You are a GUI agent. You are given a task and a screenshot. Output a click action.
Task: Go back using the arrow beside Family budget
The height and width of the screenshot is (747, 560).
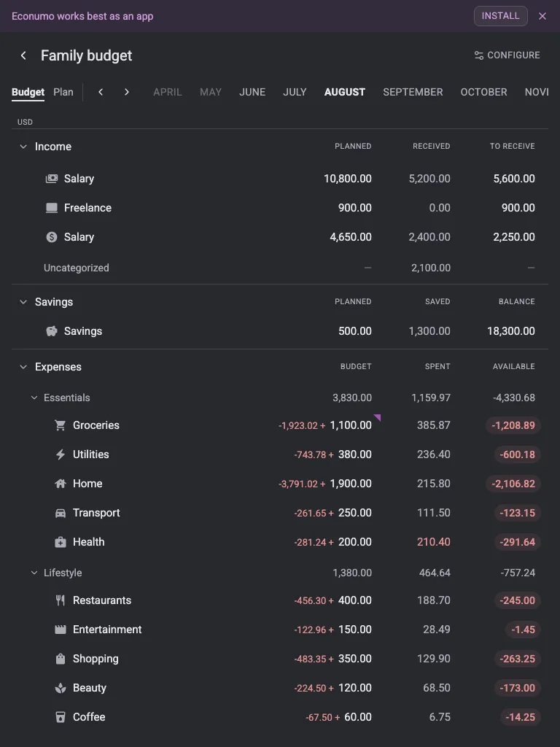point(23,55)
